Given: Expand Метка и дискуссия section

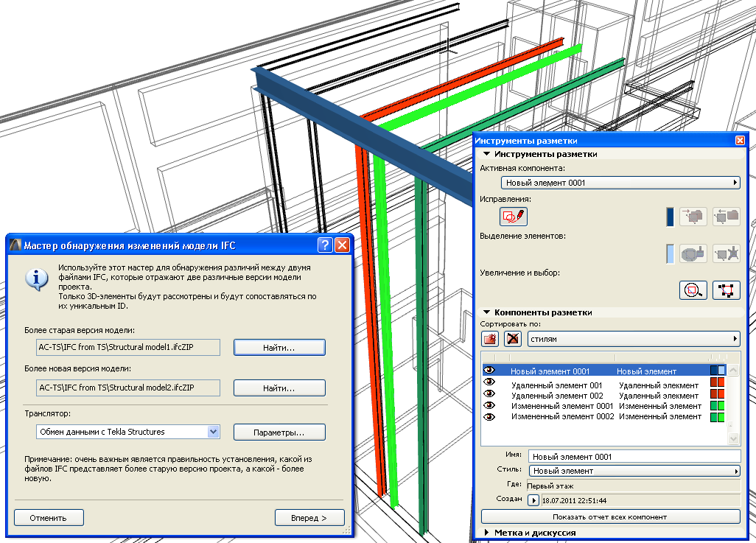Looking at the screenshot, I should [x=486, y=533].
